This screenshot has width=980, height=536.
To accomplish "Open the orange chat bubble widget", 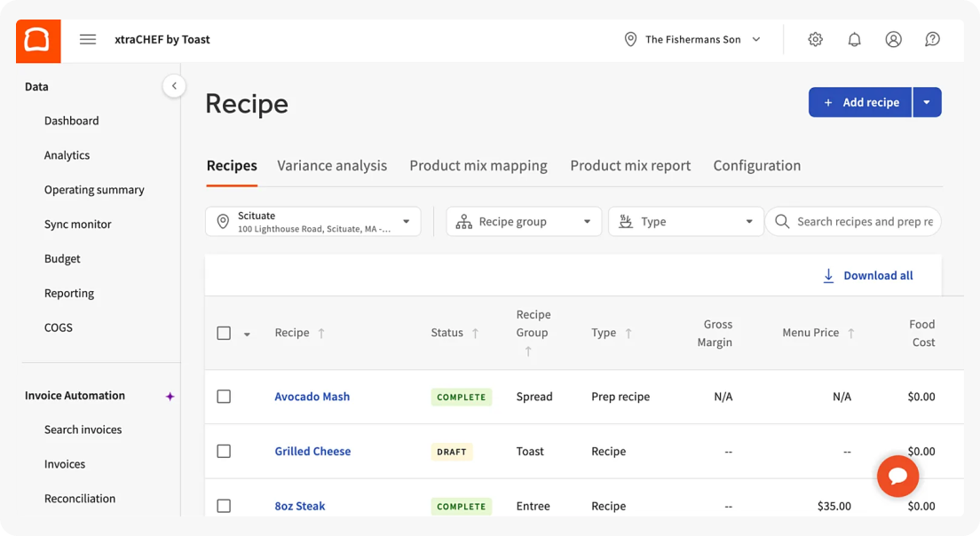I will (x=897, y=476).
